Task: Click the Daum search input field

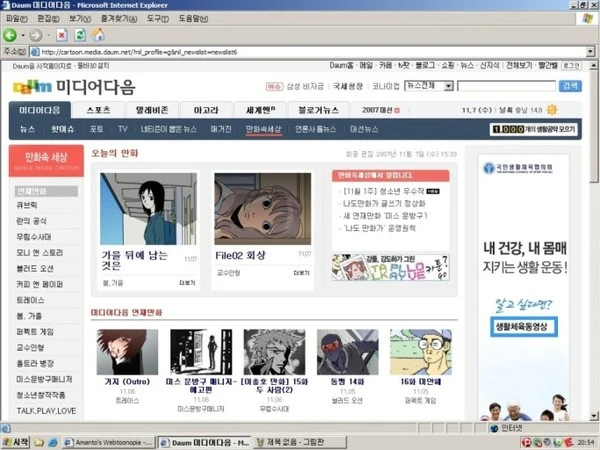Action: click(x=506, y=86)
